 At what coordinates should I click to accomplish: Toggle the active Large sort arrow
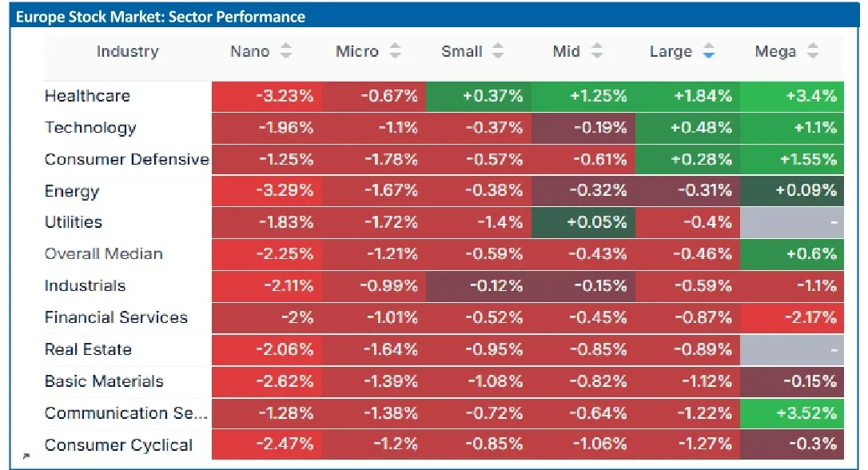[x=709, y=51]
